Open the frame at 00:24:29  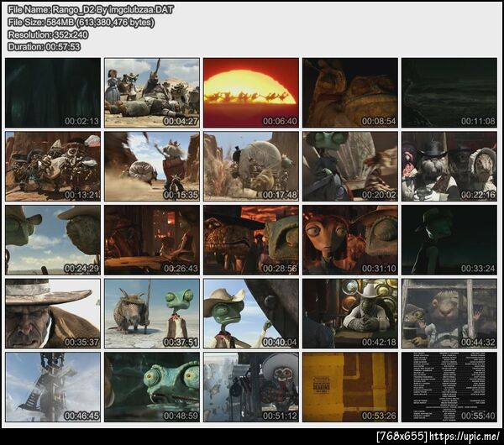pyautogui.click(x=53, y=240)
